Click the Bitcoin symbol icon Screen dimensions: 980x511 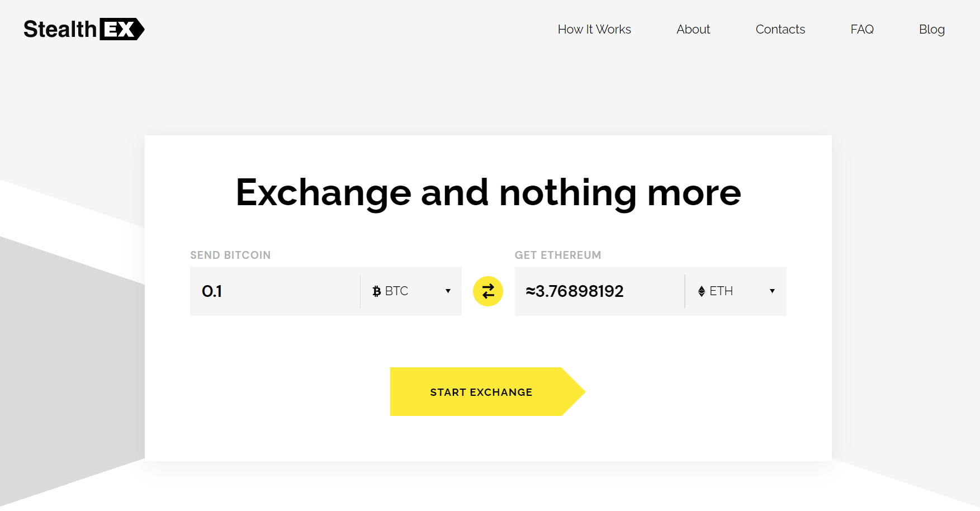[377, 291]
